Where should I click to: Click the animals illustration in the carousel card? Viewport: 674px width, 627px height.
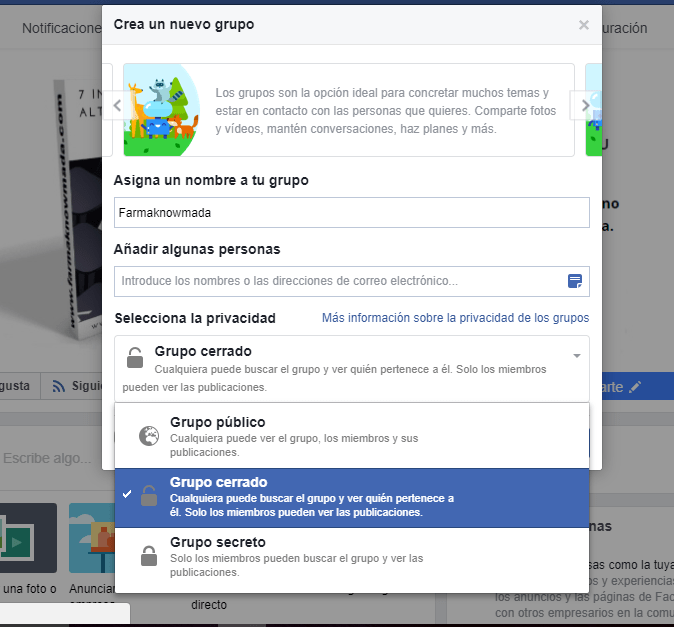pos(162,110)
